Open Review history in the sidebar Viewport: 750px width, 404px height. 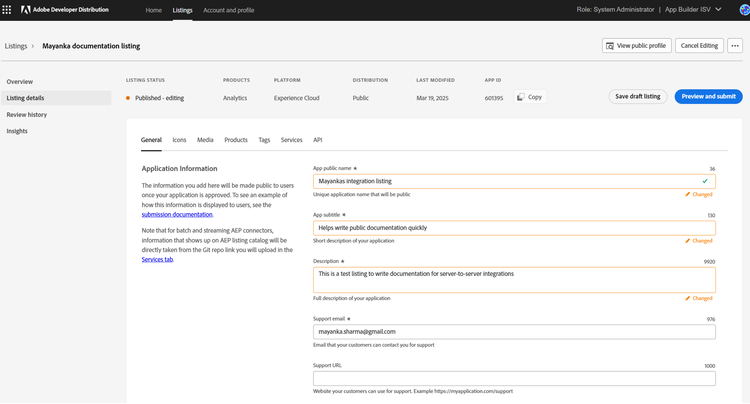(x=27, y=114)
